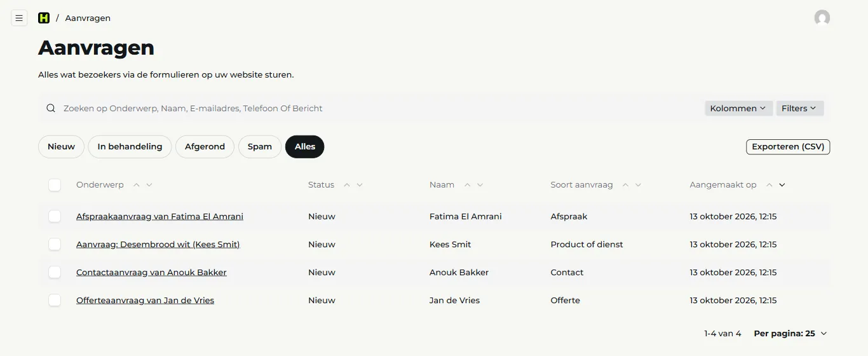Switch to the Spam tab
Viewport: 868px width, 356px height.
point(260,146)
